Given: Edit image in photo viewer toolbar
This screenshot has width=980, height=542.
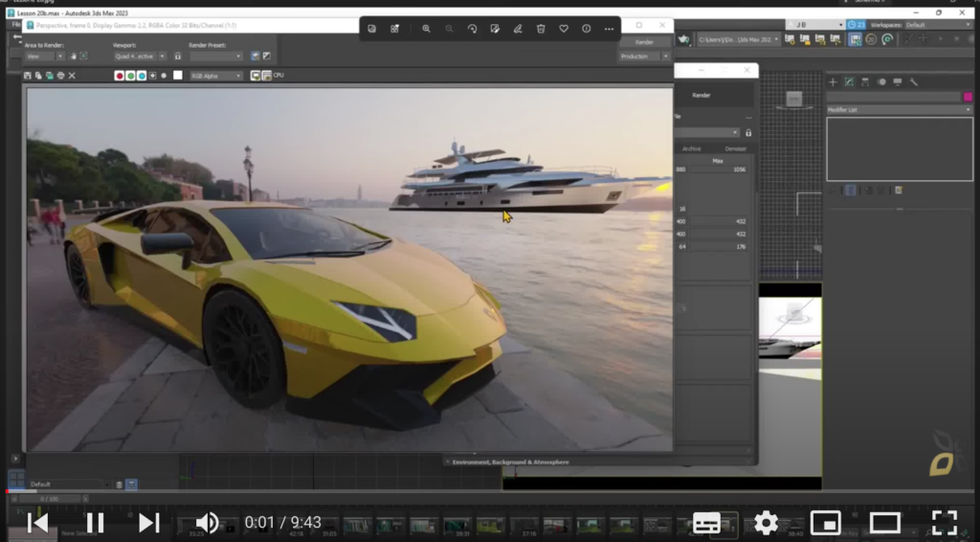Looking at the screenshot, I should point(495,29).
